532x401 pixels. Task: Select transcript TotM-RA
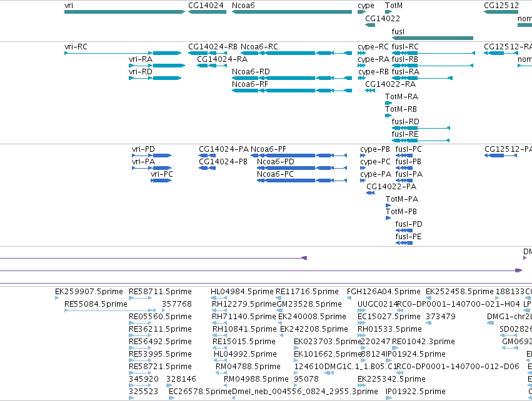click(388, 103)
